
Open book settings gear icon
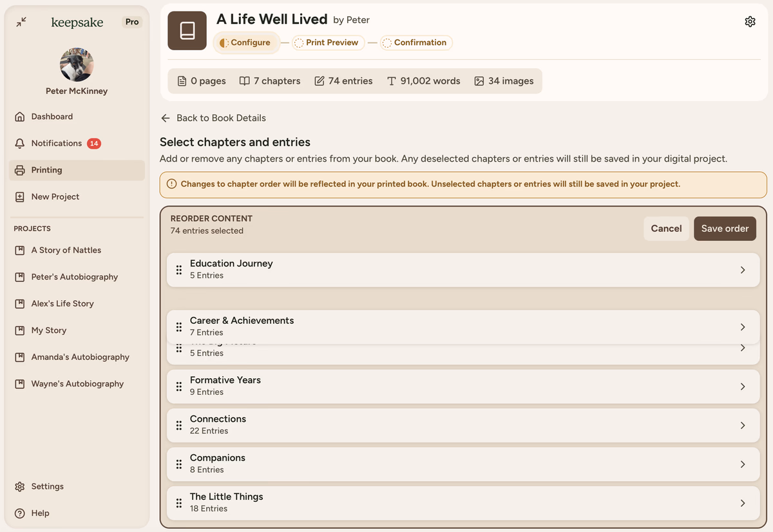750,22
